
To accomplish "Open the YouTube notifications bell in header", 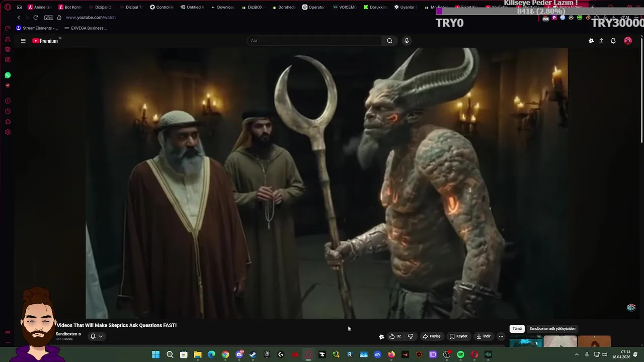I will click(x=613, y=41).
